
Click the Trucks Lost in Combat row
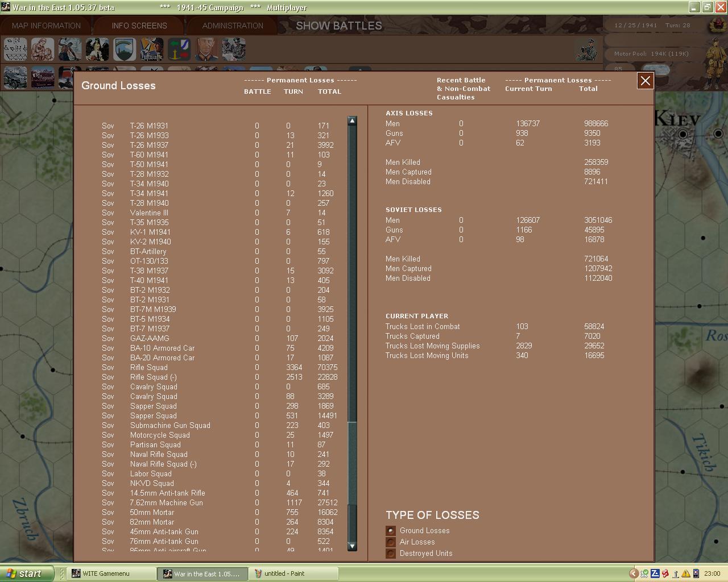pyautogui.click(x=495, y=327)
